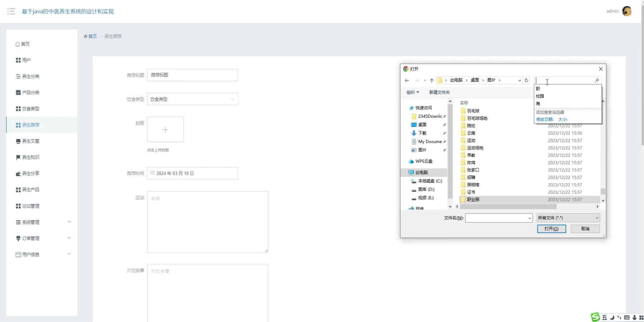The width and height of the screenshot is (644, 322).
Task: Click 此电脑 in the address path
Action: (x=456, y=80)
